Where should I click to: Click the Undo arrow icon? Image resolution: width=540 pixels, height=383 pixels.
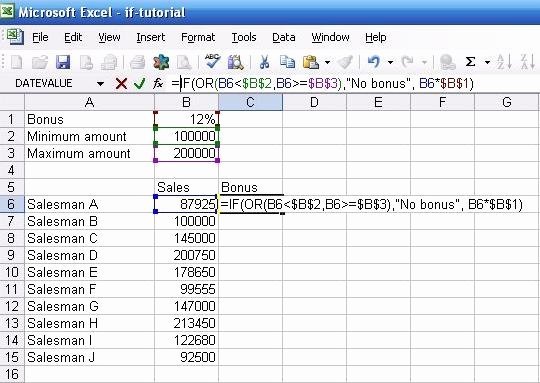click(374, 62)
